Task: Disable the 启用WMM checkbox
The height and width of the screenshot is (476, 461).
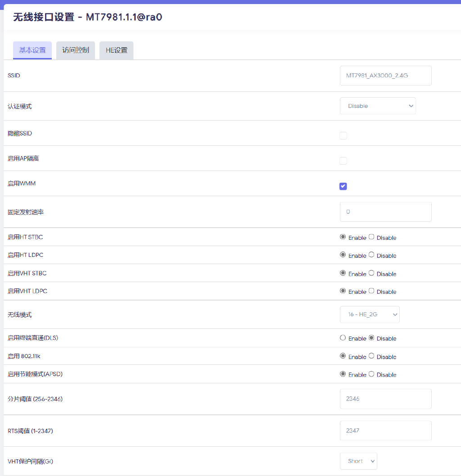Action: tap(343, 186)
